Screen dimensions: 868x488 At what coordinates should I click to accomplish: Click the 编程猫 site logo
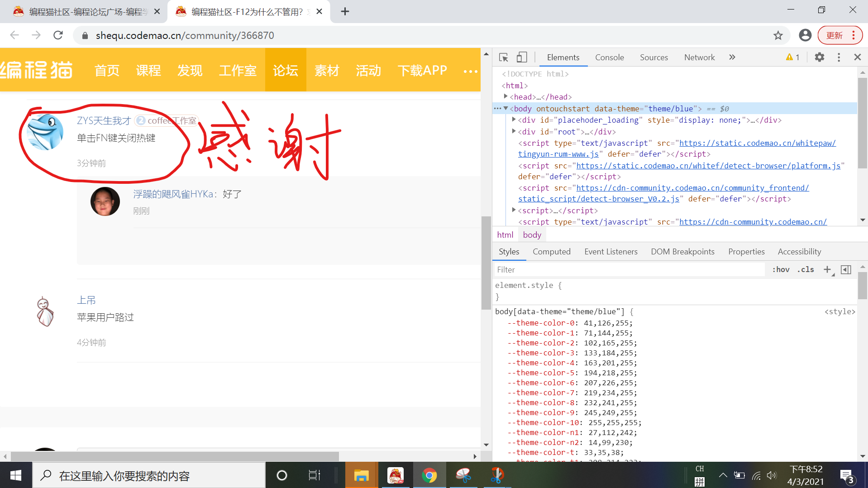[x=36, y=70]
